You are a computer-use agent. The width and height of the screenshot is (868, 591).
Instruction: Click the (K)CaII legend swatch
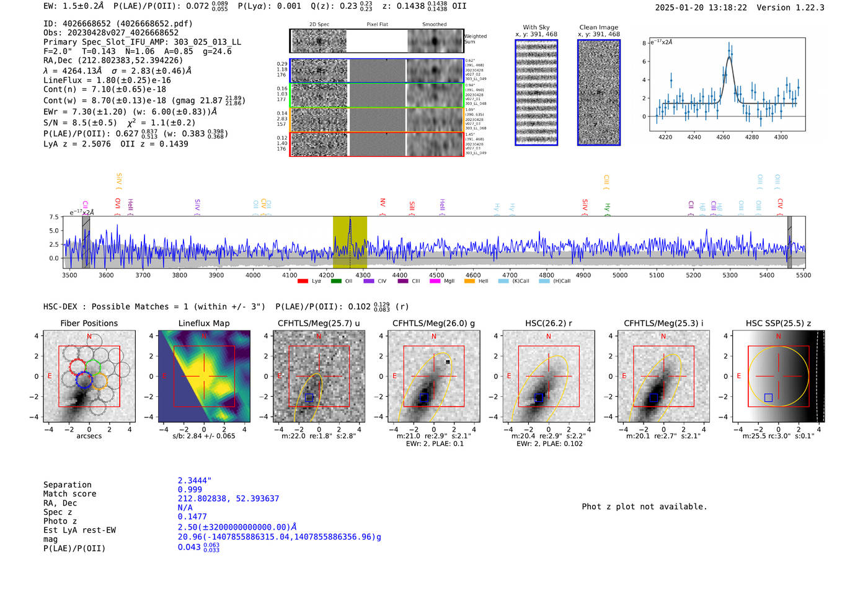pos(503,281)
